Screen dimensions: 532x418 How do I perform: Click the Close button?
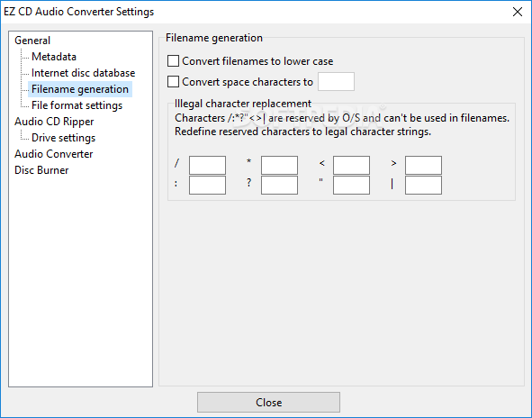click(268, 403)
